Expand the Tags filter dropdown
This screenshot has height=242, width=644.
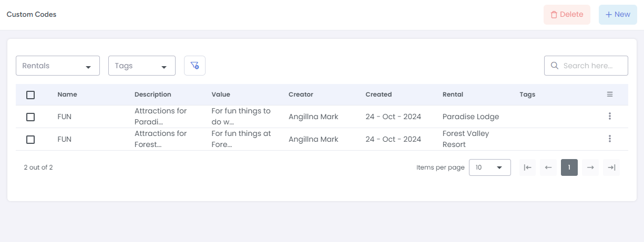point(141,66)
